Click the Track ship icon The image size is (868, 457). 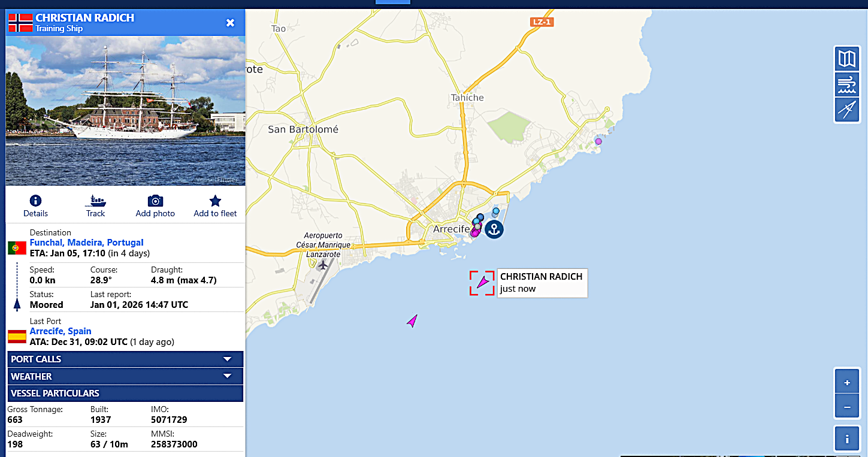pos(95,201)
